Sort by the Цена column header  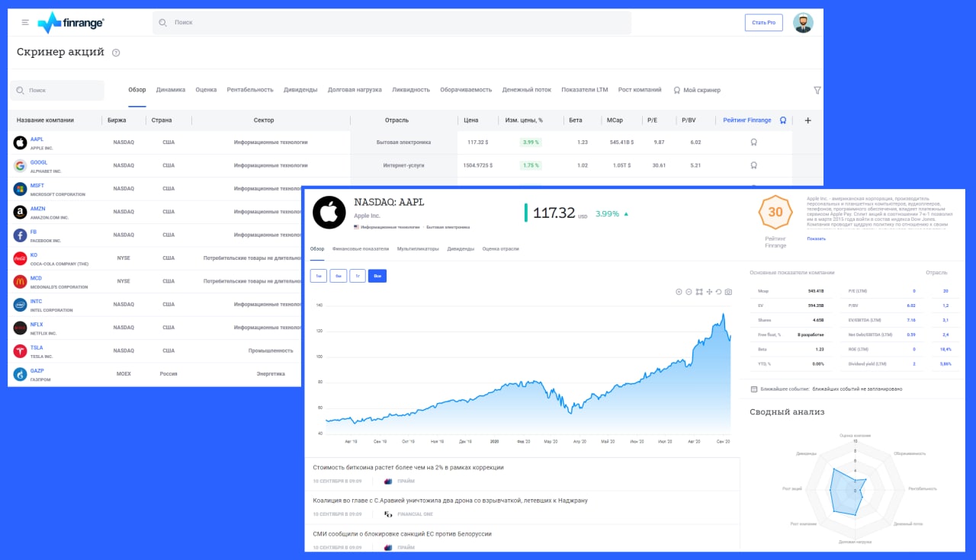coord(471,120)
